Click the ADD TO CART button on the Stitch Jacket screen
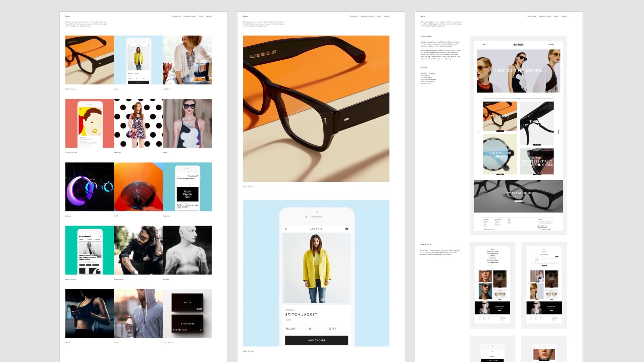The width and height of the screenshot is (644, 362). [x=316, y=340]
